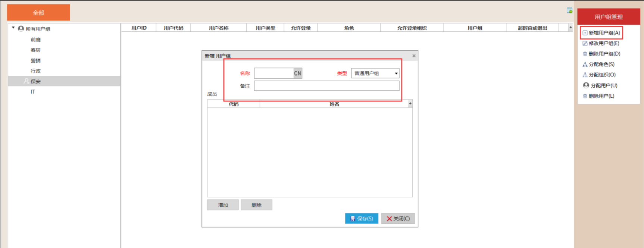Click the 删除 button under member list
The width and height of the screenshot is (644, 248).
[x=256, y=205]
